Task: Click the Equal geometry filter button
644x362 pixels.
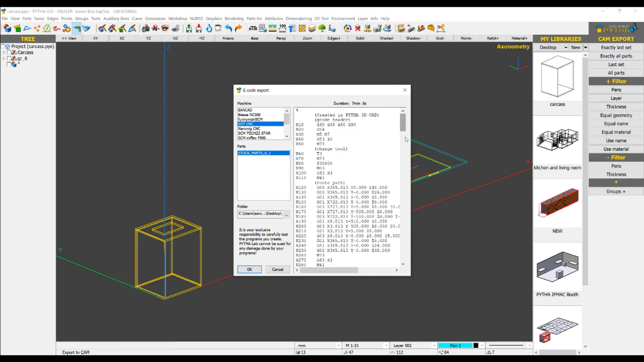Action: point(616,115)
